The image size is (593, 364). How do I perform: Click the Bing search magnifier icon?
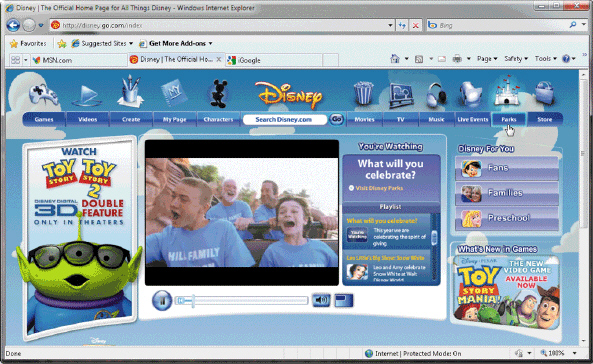573,25
